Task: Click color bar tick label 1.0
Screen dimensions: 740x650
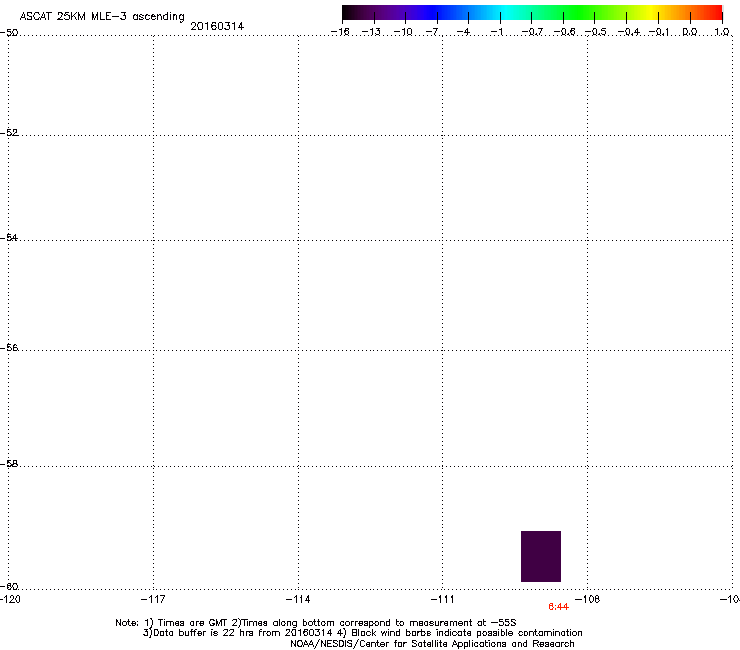Action: pos(722,32)
